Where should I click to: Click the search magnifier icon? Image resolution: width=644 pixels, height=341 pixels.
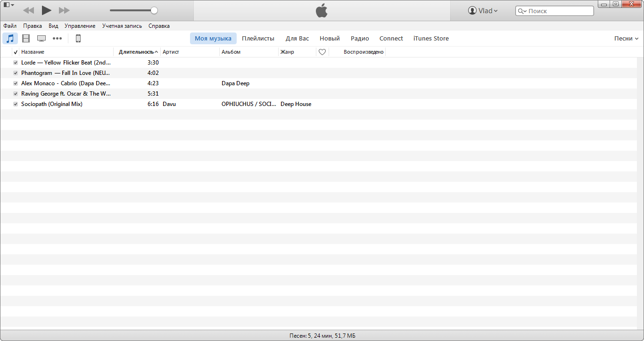[x=522, y=11]
